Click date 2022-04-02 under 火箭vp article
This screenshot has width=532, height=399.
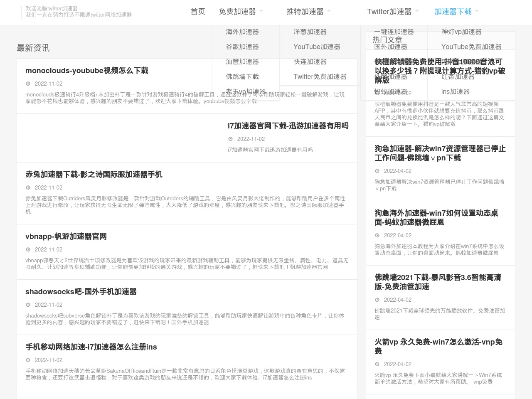click(x=398, y=364)
